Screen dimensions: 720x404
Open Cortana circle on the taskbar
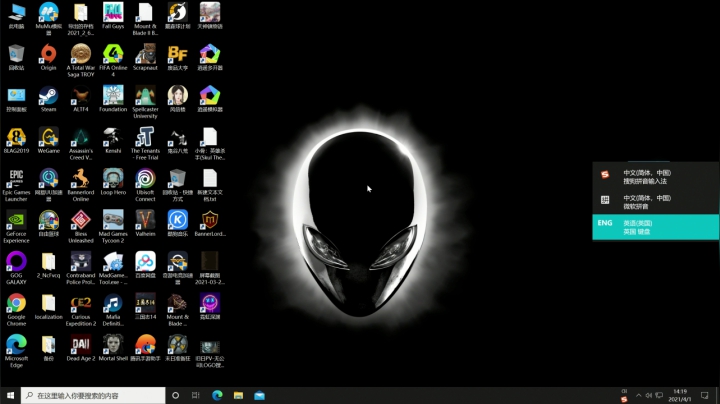[175, 395]
